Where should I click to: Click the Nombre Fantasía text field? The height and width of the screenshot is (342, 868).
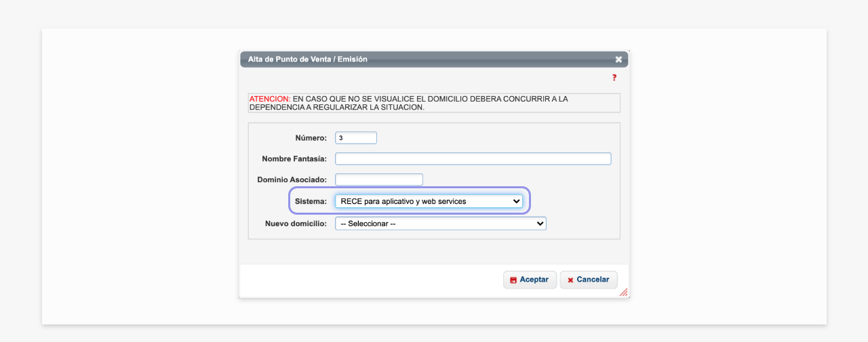tap(473, 158)
